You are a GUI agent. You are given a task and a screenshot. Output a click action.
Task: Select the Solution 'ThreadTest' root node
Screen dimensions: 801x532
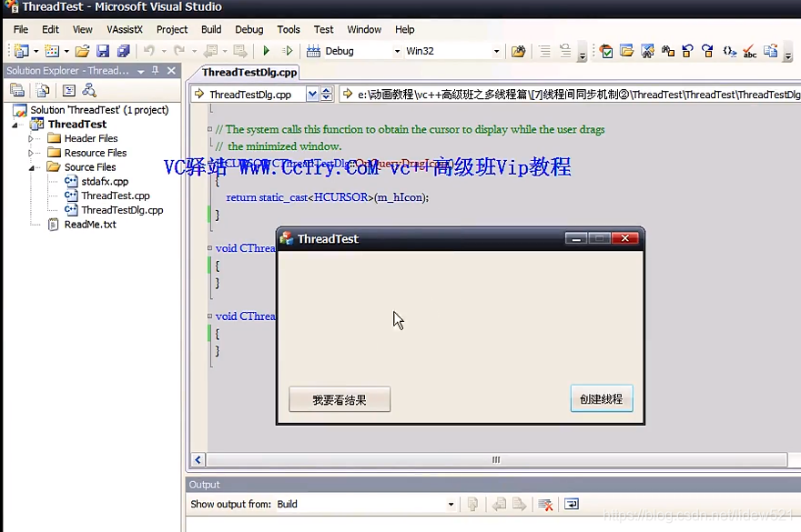(x=99, y=110)
